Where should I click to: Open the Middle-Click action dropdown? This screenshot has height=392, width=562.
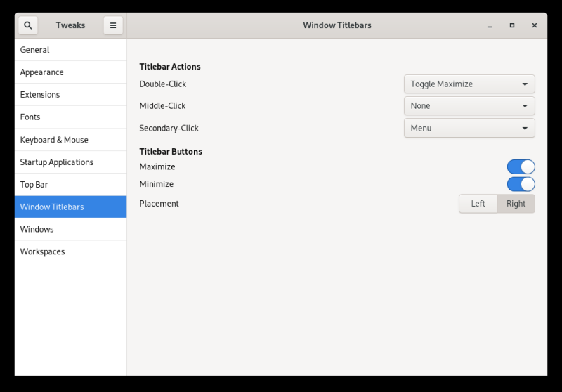tap(469, 106)
